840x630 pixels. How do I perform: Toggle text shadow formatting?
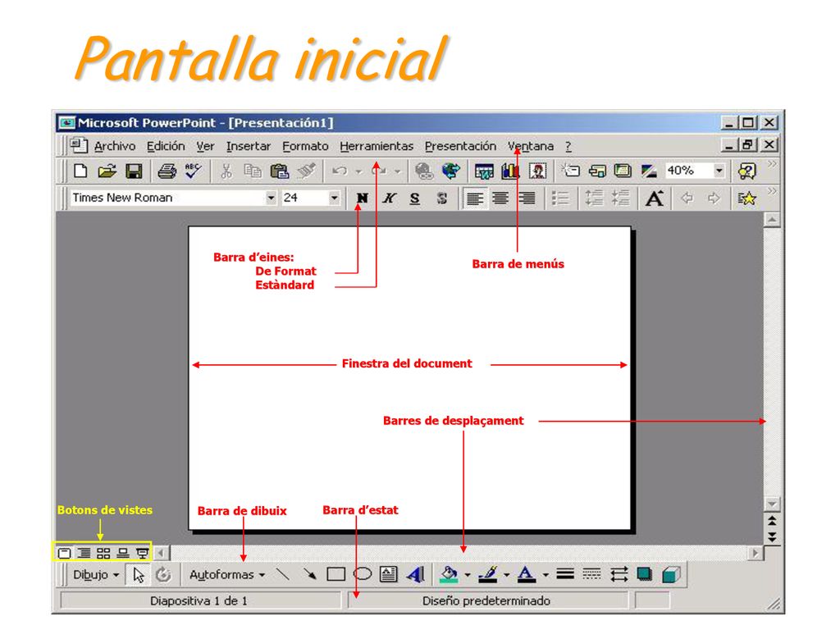click(441, 199)
